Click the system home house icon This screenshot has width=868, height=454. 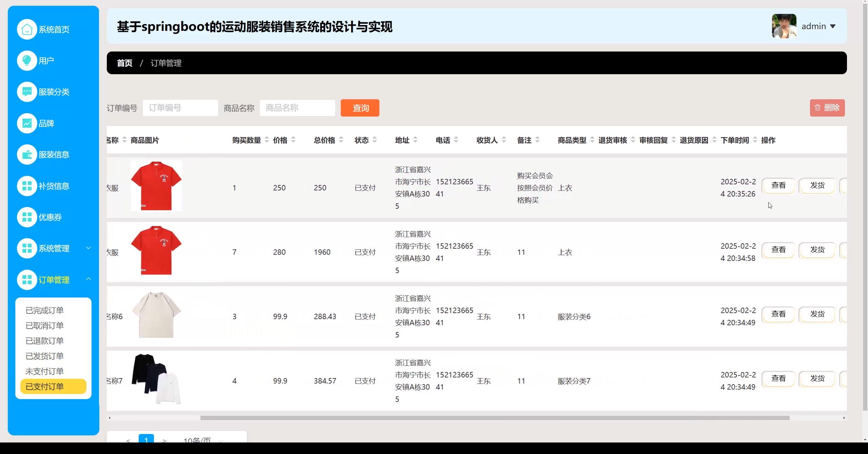(27, 29)
